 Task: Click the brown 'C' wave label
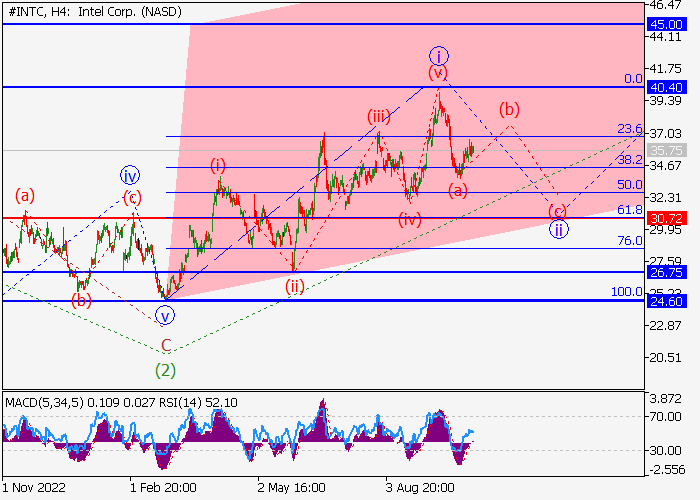[166, 345]
